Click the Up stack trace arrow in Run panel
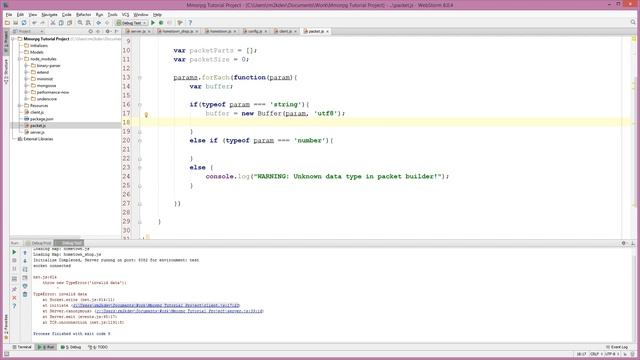 pyautogui.click(x=25, y=253)
